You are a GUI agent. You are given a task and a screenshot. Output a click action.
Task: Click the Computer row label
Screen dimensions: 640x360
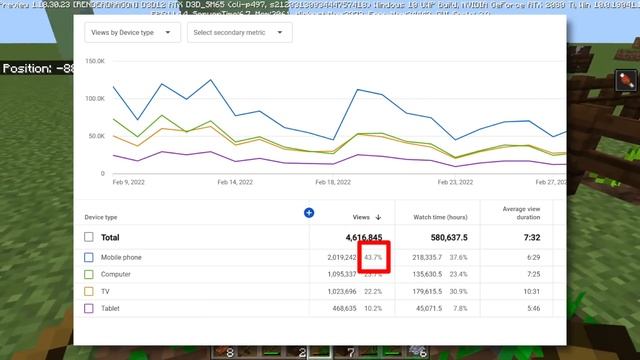tap(116, 274)
